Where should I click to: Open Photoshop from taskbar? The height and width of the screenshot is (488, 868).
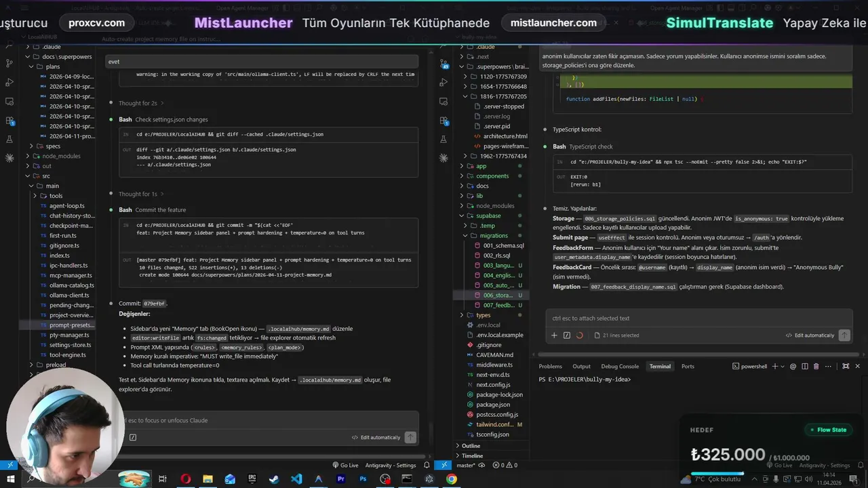363,479
